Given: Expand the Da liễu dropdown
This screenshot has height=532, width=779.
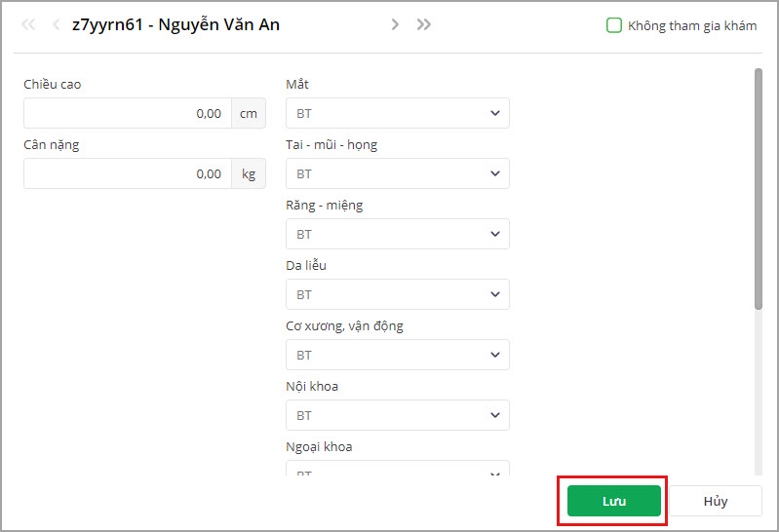Looking at the screenshot, I should click(397, 294).
